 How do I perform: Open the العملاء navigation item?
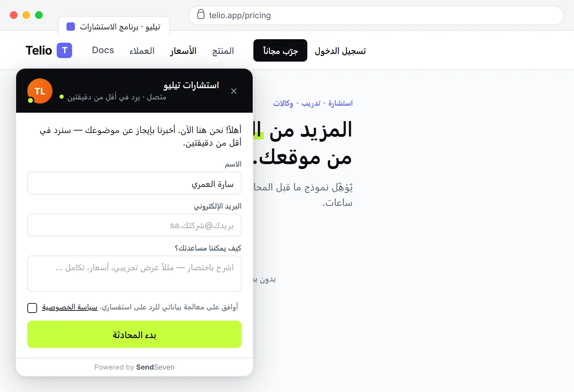click(x=142, y=51)
